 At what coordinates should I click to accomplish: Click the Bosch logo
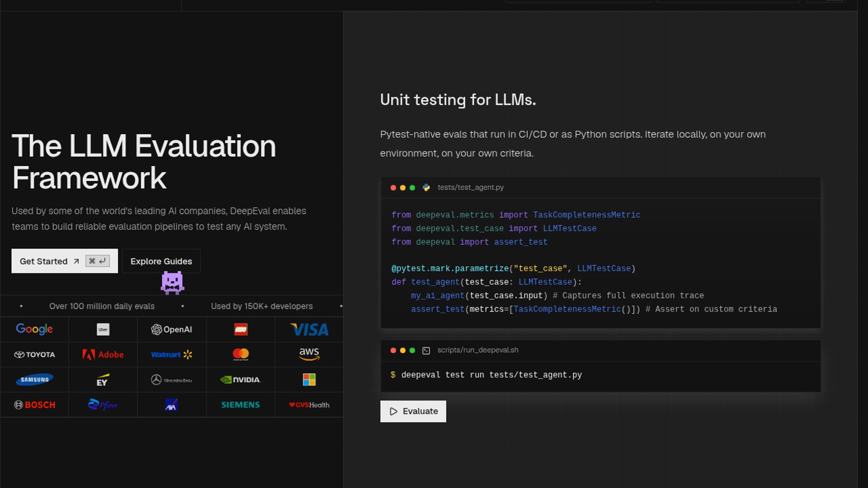(x=34, y=405)
